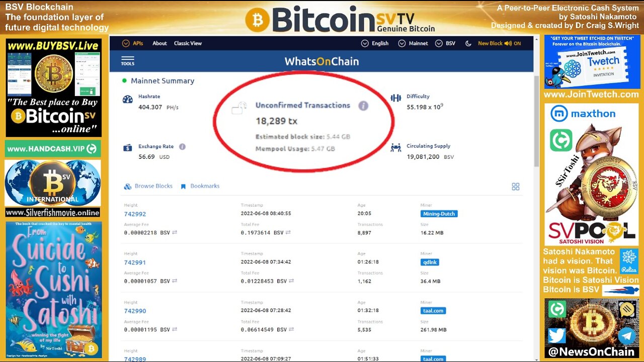Click the www.HANDCASH.VIP green banner
644x362 pixels.
click(53, 149)
